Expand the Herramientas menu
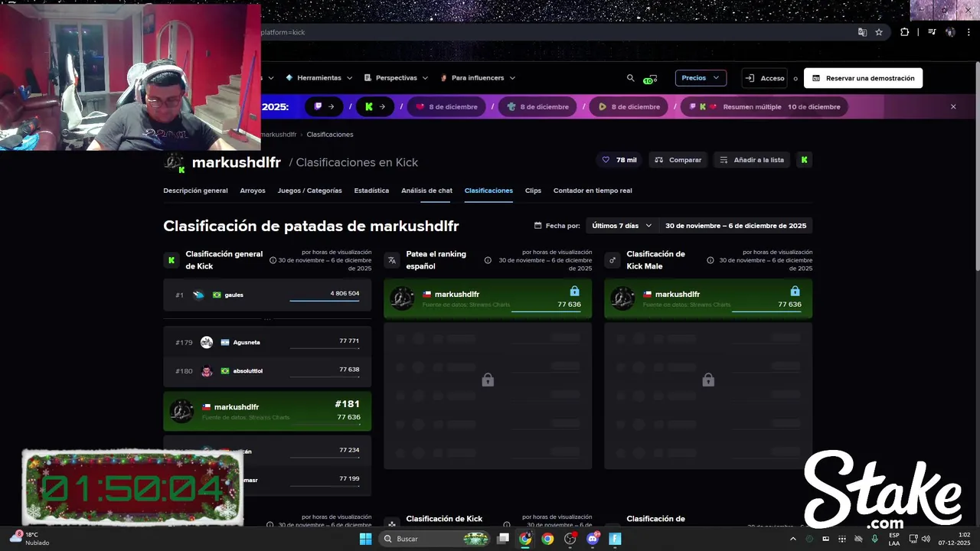This screenshot has height=551, width=980. (x=319, y=78)
